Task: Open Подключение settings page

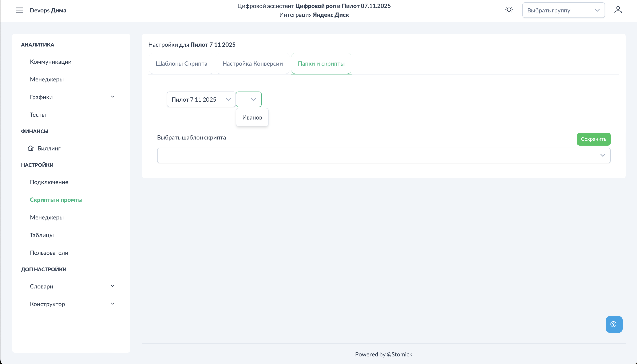Action: click(x=49, y=182)
